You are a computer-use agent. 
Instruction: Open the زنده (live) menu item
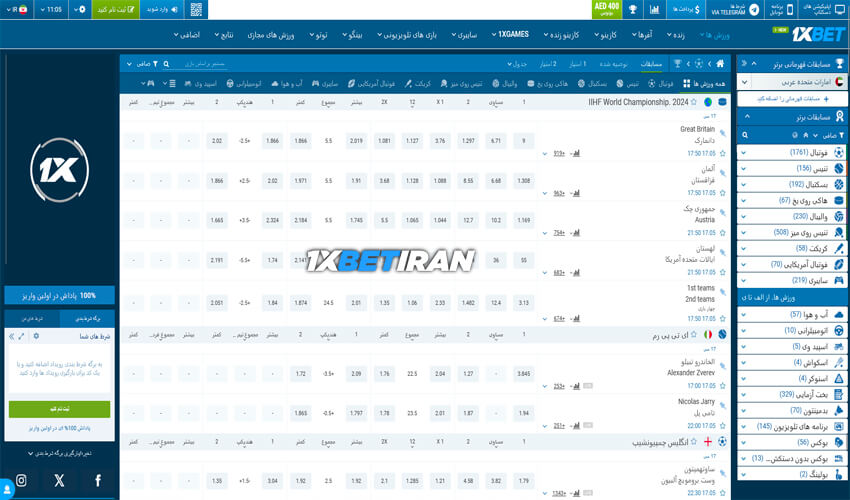click(676, 35)
